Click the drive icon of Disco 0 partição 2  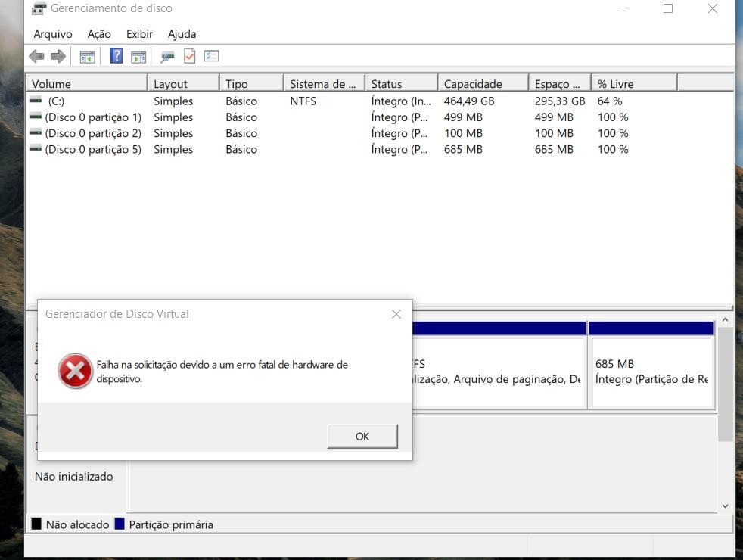click(x=36, y=132)
